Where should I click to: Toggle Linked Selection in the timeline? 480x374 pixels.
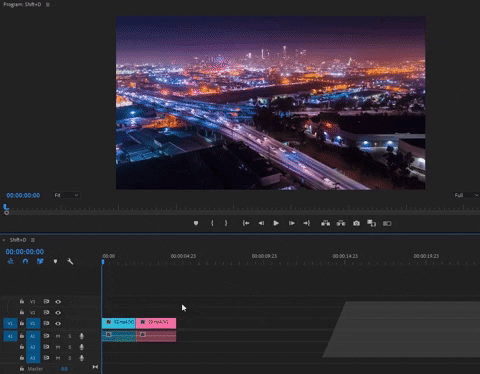pos(40,261)
